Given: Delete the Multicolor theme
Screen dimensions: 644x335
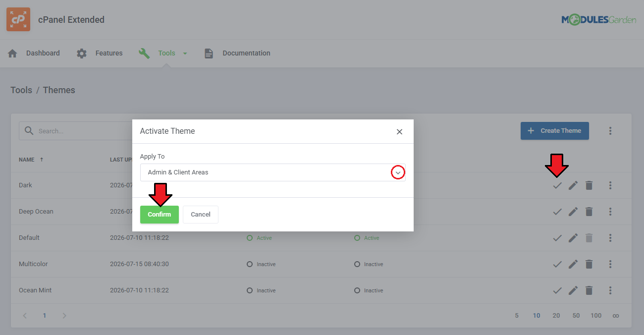Looking at the screenshot, I should pos(589,264).
